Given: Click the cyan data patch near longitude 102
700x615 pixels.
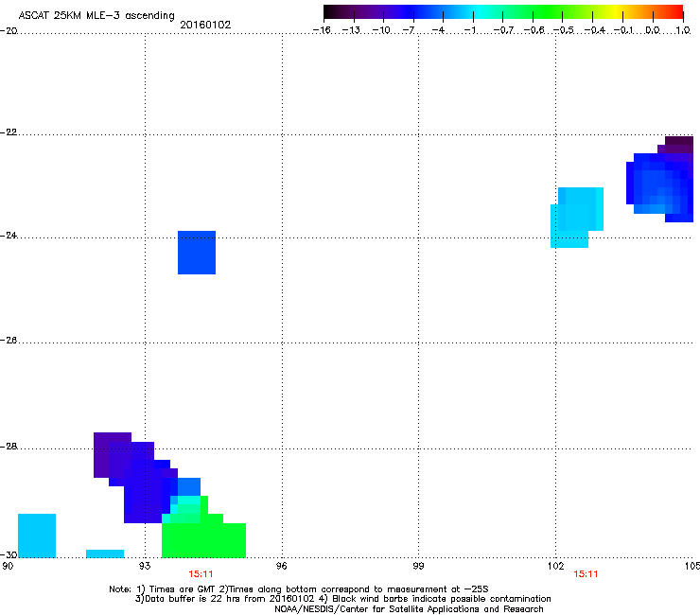Looking at the screenshot, I should (x=577, y=218).
